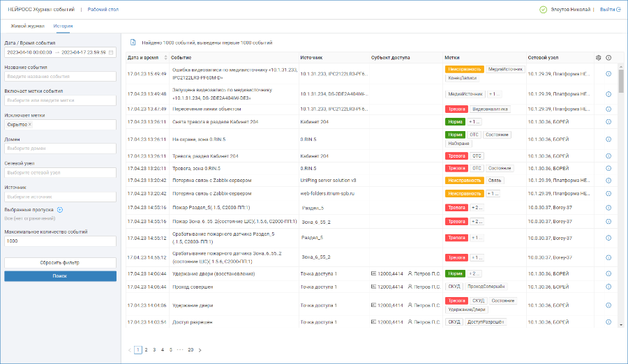Show info for 'Проход совершен' row
Viewport: 628px width, 364px height.
(x=608, y=287)
